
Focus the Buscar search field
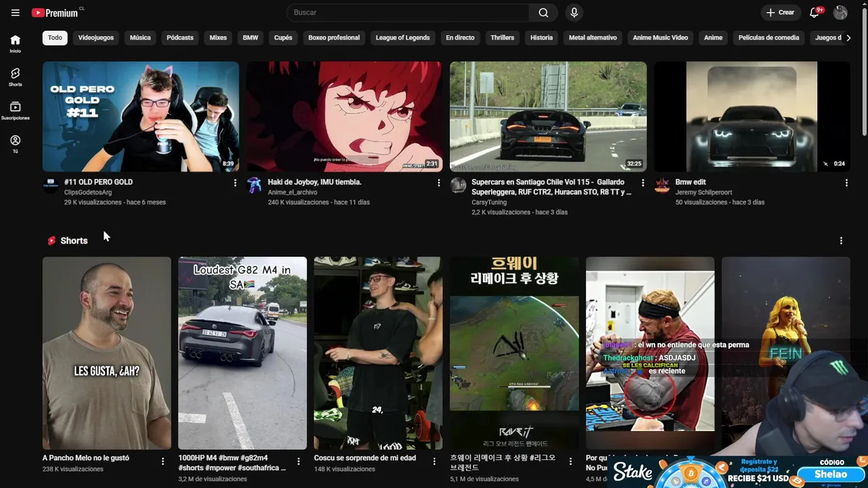pos(408,12)
